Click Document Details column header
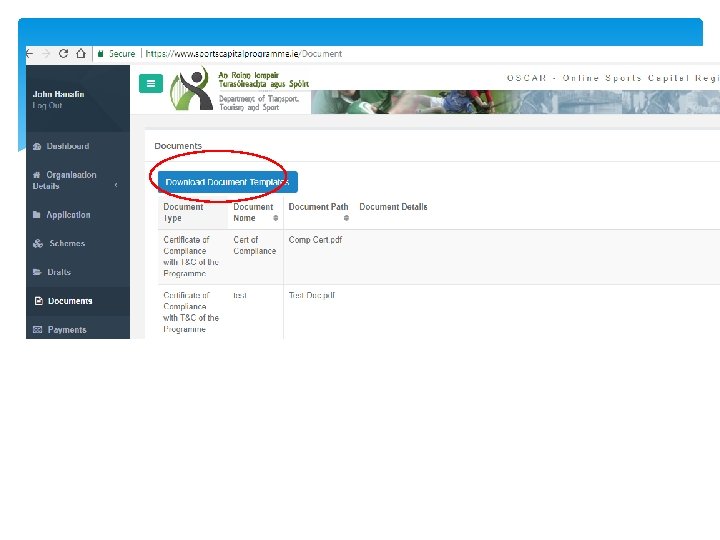 pos(393,207)
